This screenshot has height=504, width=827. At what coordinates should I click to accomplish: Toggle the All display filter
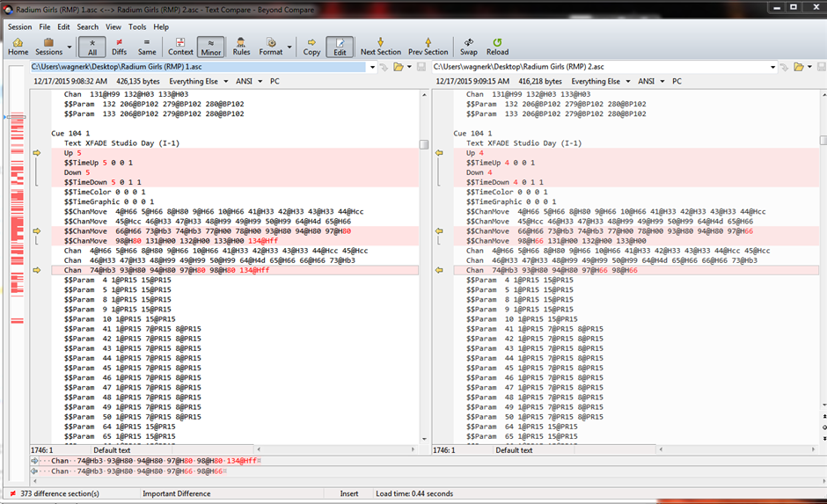point(92,47)
